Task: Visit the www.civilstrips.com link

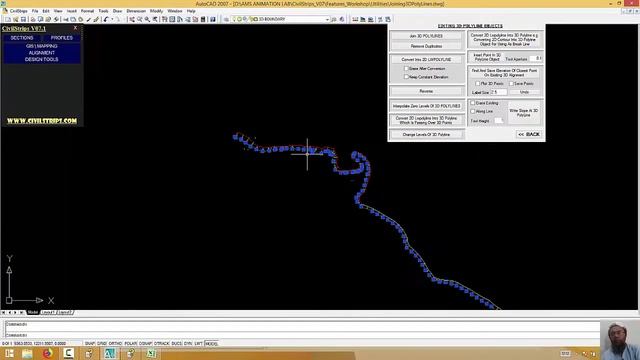Action: [x=42, y=121]
